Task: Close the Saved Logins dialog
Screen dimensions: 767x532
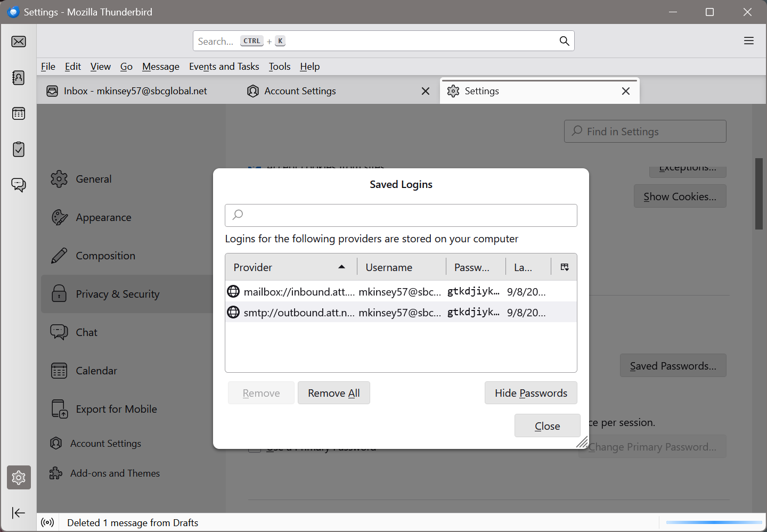Action: (548, 426)
